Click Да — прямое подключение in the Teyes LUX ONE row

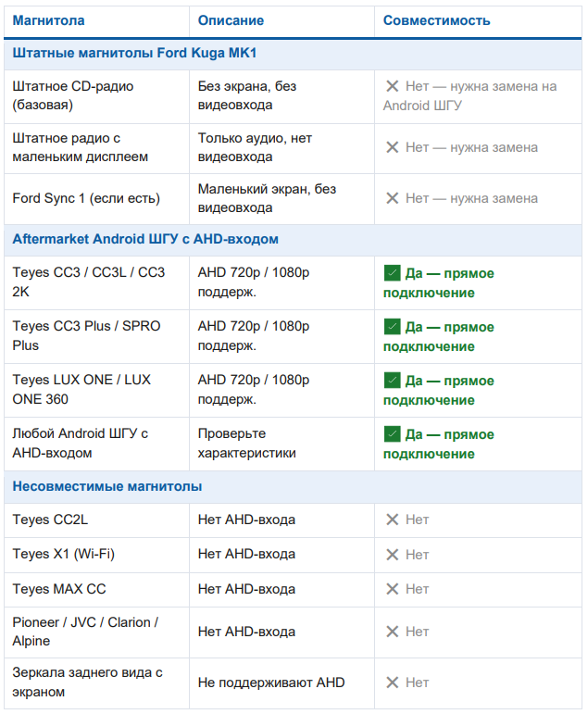439,390
